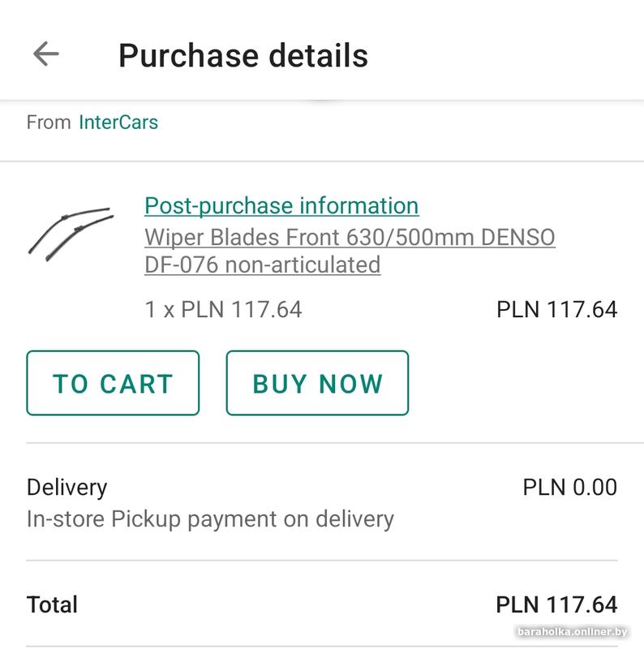Open the Wiper Blades Front DENSO listing
This screenshot has height=649, width=644.
(350, 239)
